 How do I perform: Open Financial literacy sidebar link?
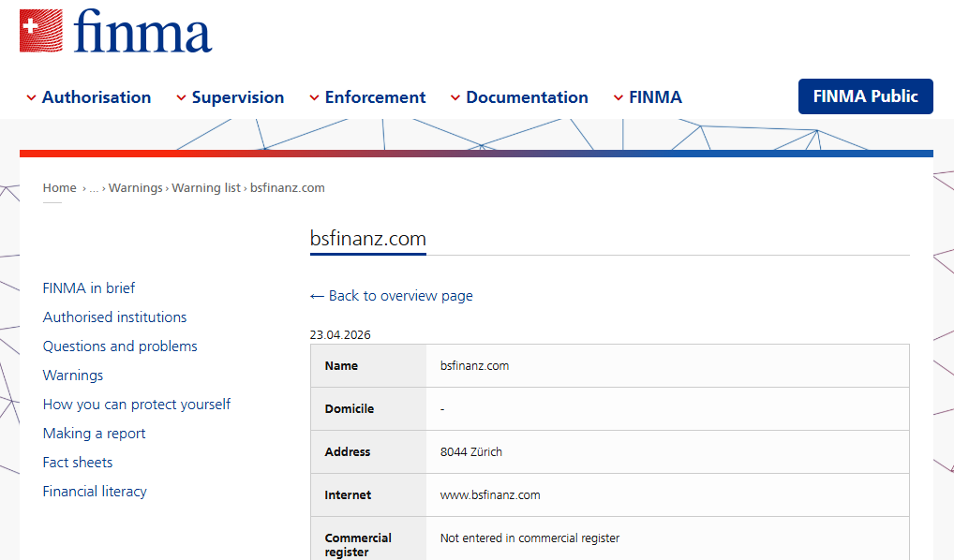coord(95,492)
